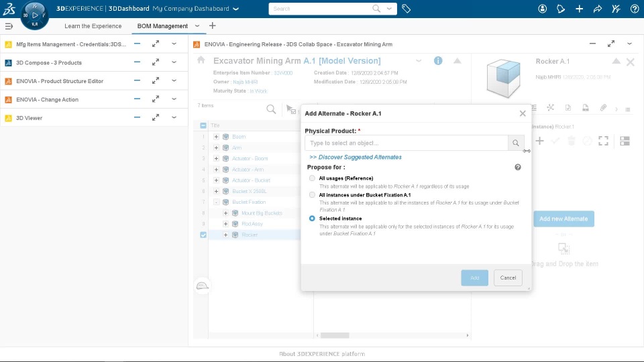
Task: Click Cancel in Add Alternate dialog
Action: pyautogui.click(x=508, y=278)
